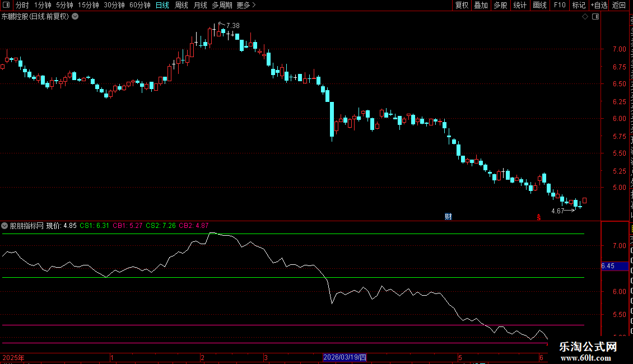The height and width of the screenshot is (364, 633).
Task: Switch to 周线 weekly chart
Action: tap(181, 5)
